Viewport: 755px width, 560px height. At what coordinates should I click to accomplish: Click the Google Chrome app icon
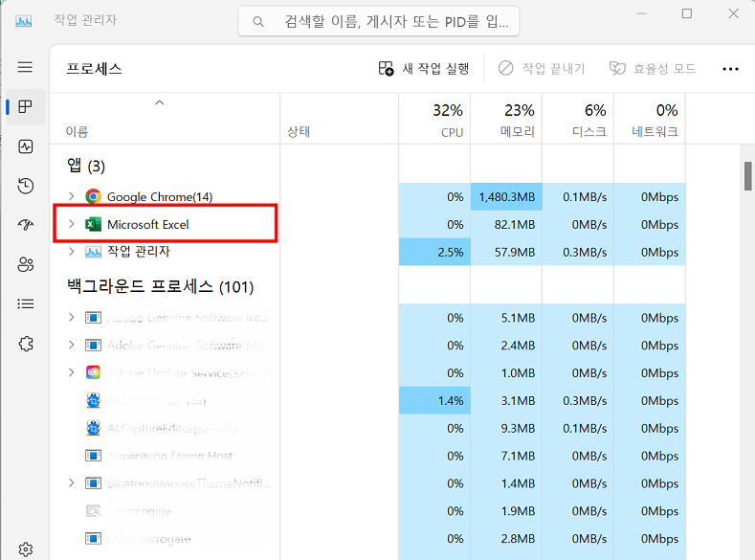point(93,196)
